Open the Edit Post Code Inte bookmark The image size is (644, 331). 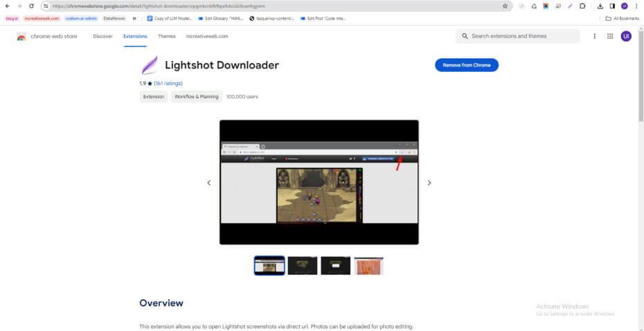[323, 19]
